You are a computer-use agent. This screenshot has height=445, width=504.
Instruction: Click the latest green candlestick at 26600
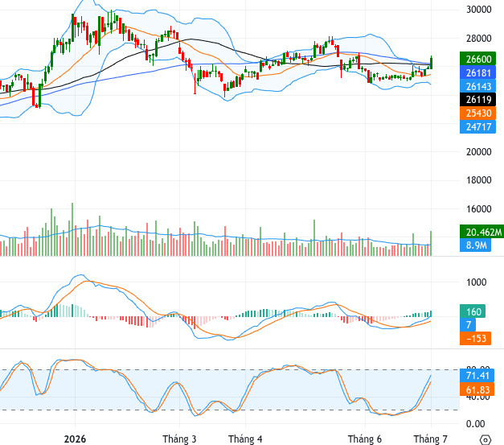pos(431,63)
